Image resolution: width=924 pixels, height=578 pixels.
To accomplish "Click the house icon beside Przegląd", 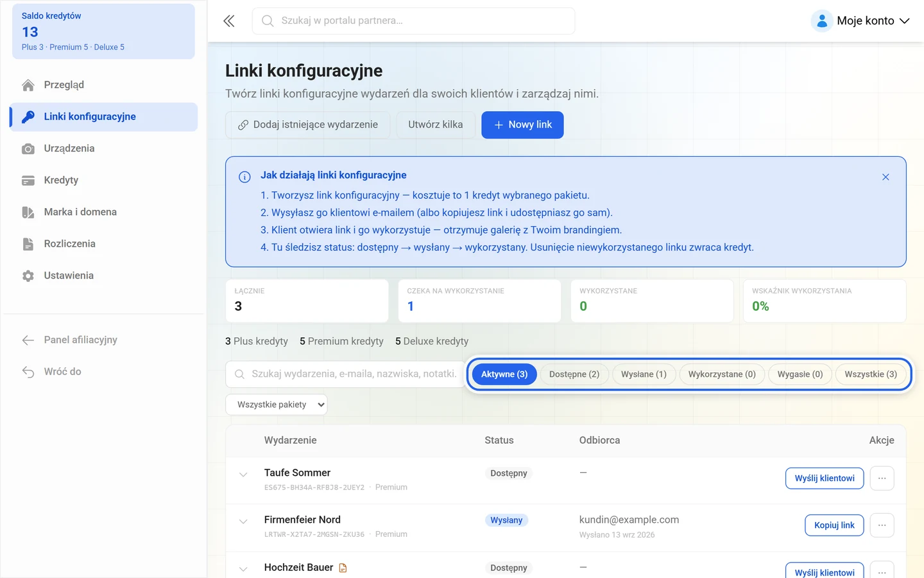I will point(28,85).
